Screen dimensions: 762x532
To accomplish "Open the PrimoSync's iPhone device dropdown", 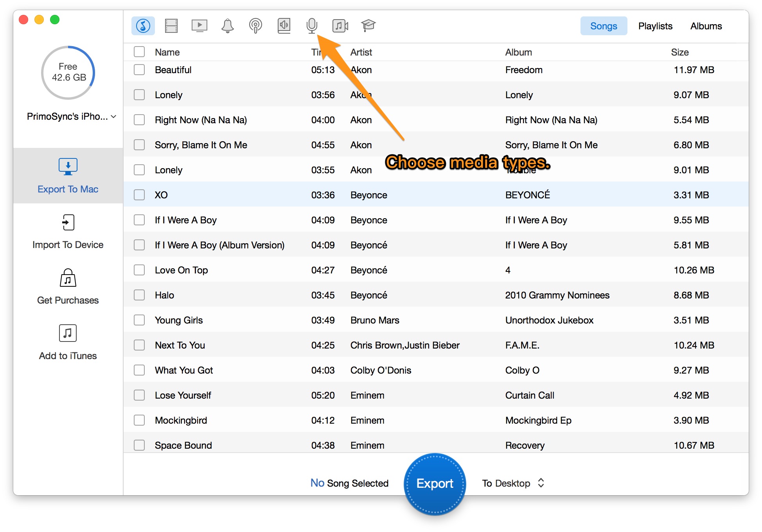I will [x=72, y=117].
